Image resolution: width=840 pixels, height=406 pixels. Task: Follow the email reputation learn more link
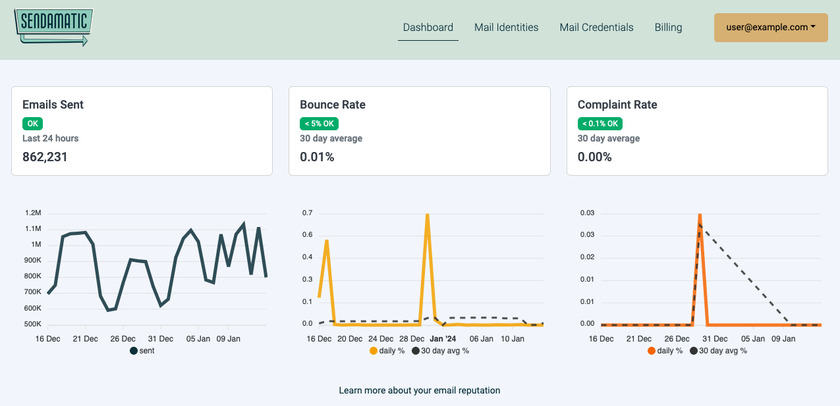pos(419,390)
